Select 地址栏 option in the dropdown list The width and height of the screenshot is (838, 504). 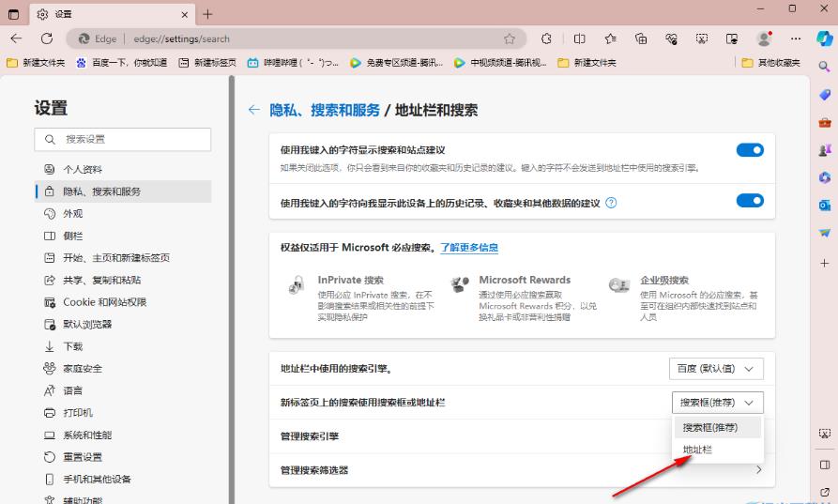[x=716, y=450]
